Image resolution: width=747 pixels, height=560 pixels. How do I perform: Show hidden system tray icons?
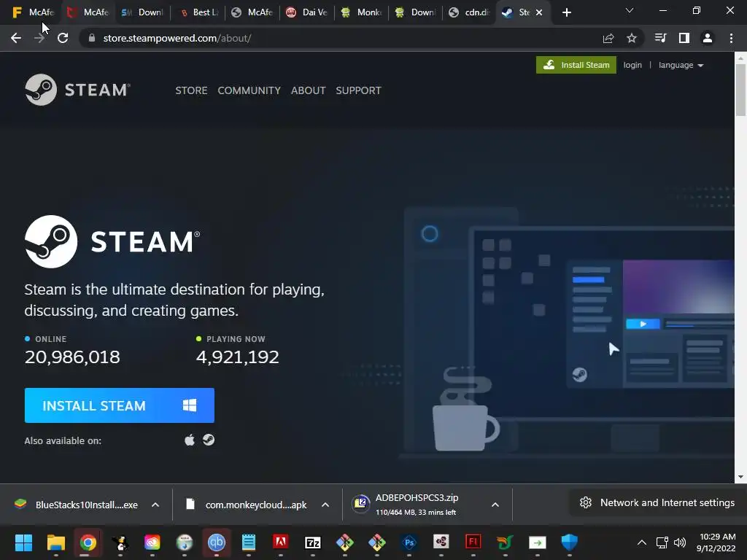642,542
